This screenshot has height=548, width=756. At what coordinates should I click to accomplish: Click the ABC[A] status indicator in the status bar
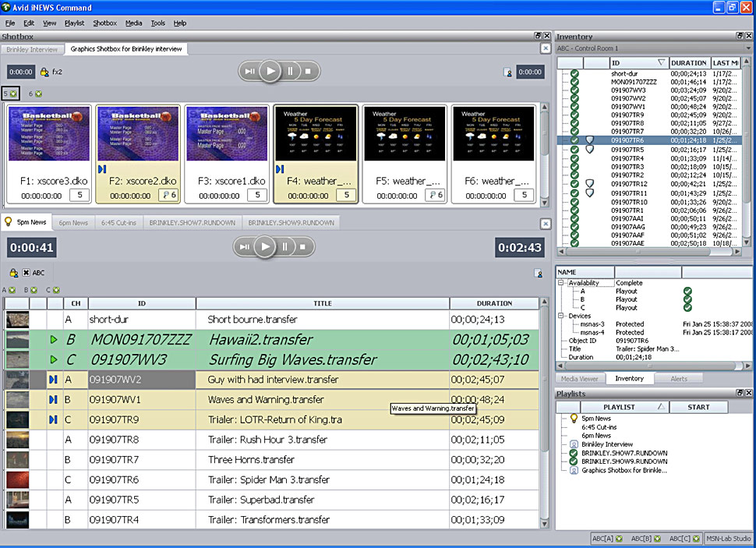point(606,539)
